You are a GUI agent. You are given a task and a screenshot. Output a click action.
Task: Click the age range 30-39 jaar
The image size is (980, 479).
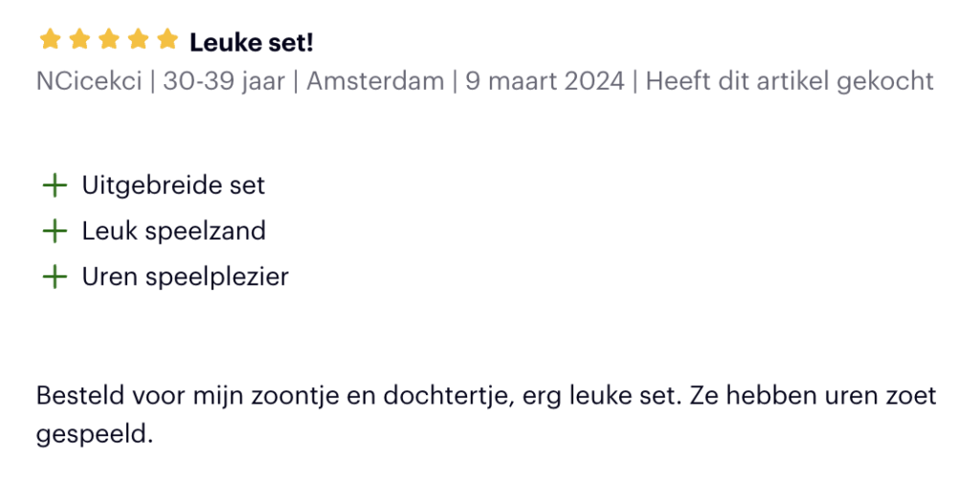(224, 81)
